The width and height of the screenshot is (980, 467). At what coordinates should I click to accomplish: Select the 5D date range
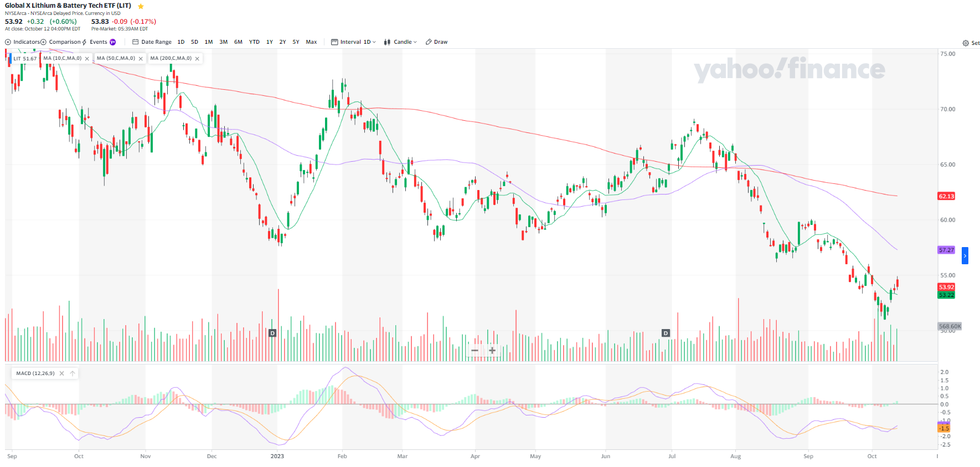194,42
